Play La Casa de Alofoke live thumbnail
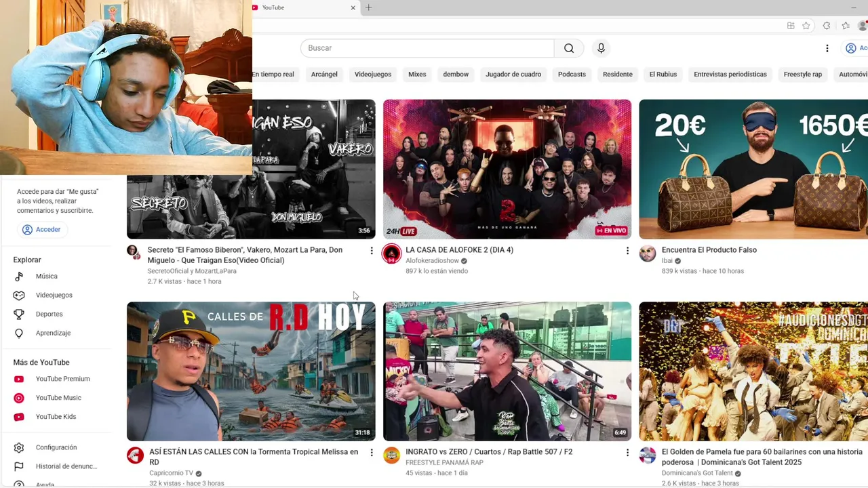The height and width of the screenshot is (488, 868). click(507, 169)
